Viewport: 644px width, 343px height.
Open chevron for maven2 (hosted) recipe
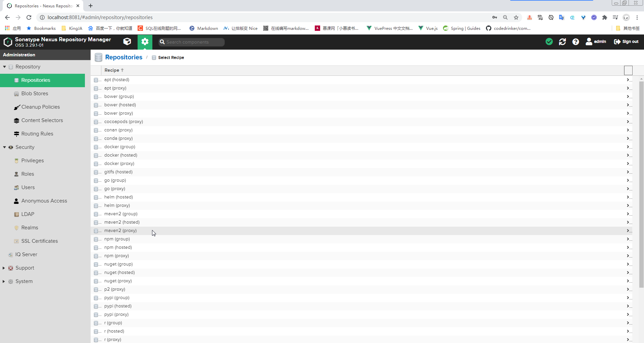(x=628, y=222)
